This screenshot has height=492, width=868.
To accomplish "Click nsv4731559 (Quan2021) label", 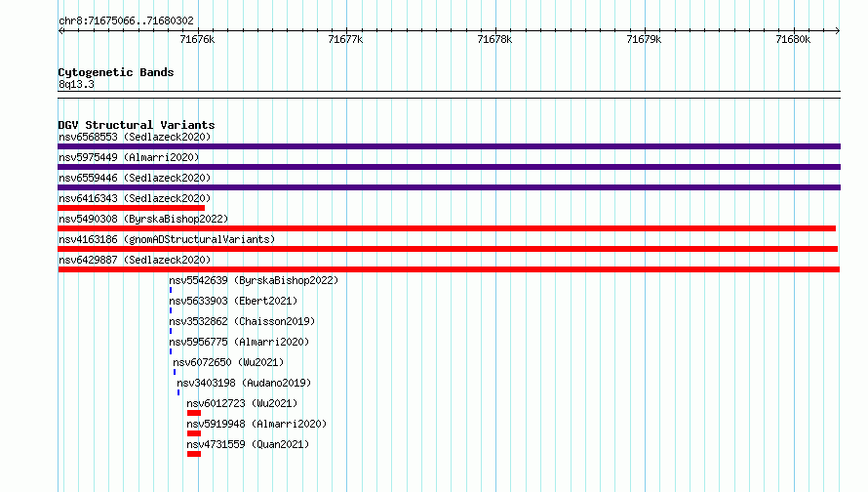I will (x=248, y=444).
